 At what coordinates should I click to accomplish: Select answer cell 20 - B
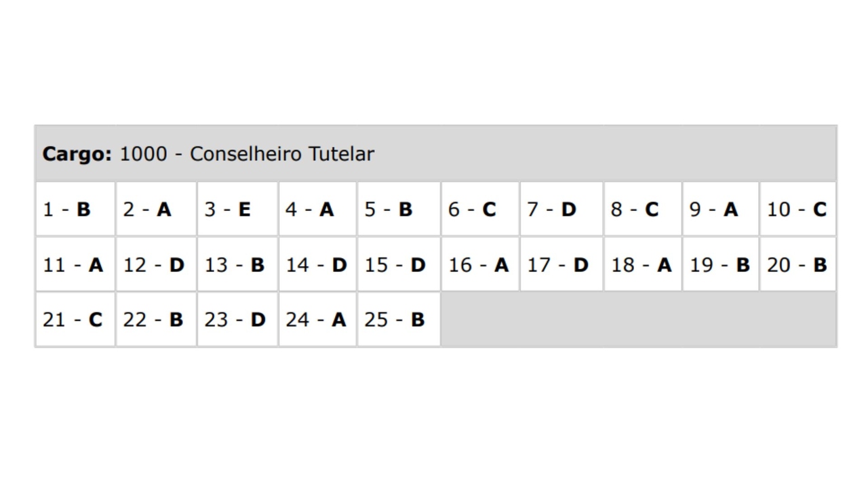pyautogui.click(x=797, y=264)
